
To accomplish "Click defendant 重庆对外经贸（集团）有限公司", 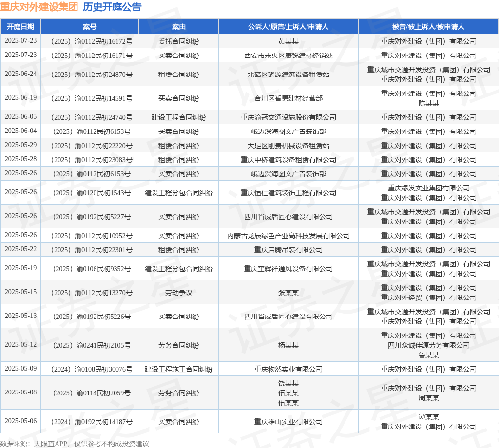I will point(429,298).
